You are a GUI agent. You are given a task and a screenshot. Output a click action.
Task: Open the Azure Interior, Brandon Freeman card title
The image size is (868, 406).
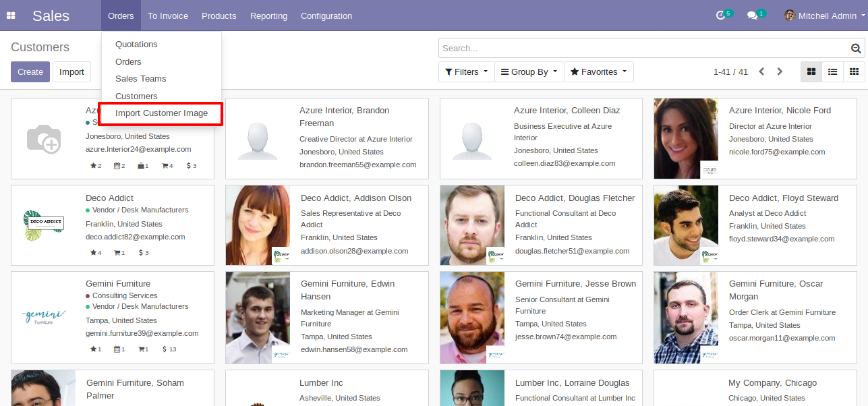click(345, 117)
